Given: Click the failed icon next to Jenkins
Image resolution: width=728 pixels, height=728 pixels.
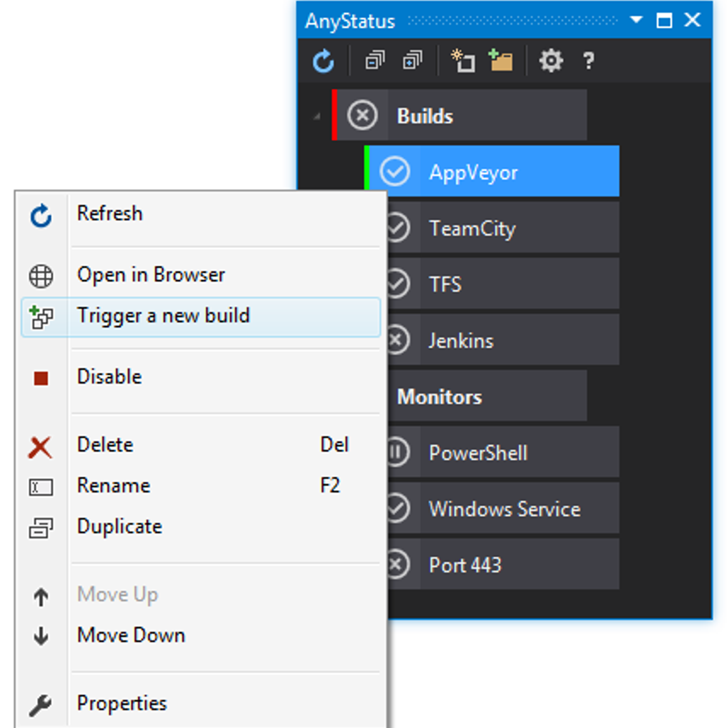Looking at the screenshot, I should [x=399, y=340].
